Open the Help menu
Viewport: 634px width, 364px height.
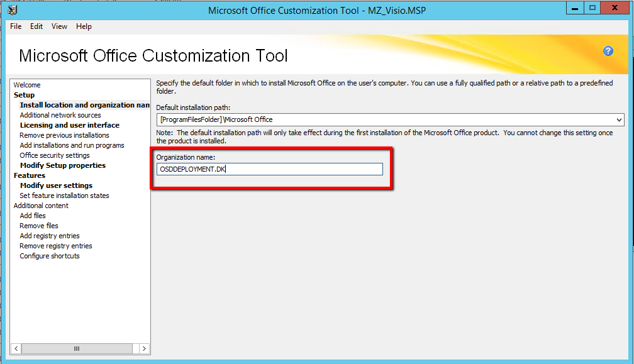(x=84, y=26)
